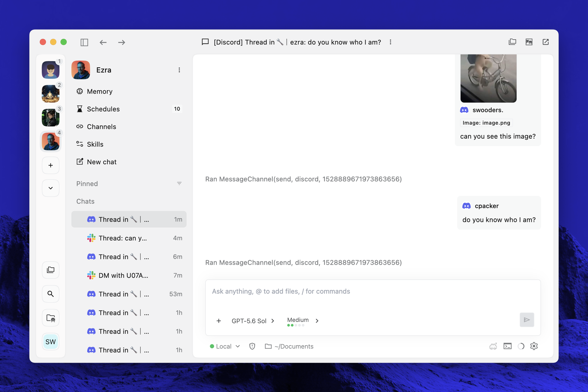Open the Local environment dropdown
The image size is (588, 392).
[x=225, y=346]
